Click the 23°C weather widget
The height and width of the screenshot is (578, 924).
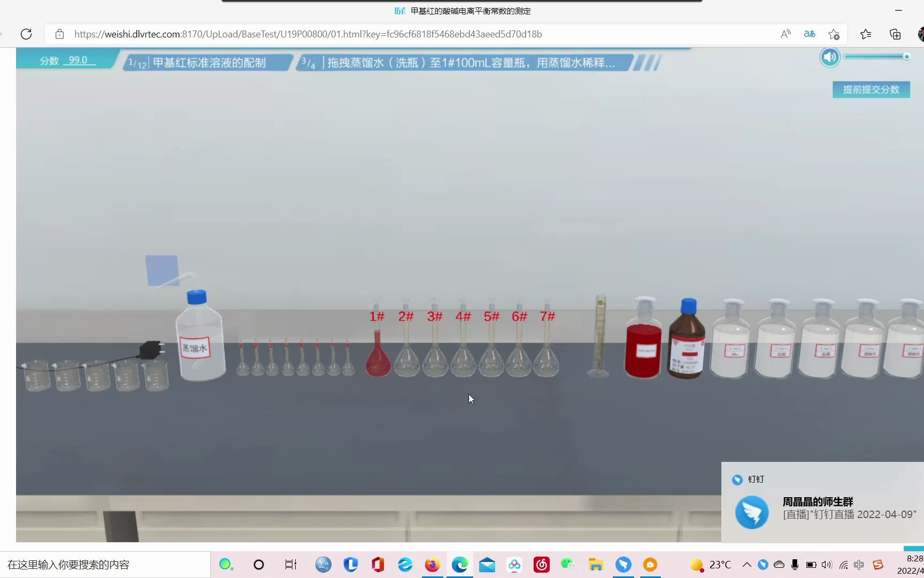point(711,565)
